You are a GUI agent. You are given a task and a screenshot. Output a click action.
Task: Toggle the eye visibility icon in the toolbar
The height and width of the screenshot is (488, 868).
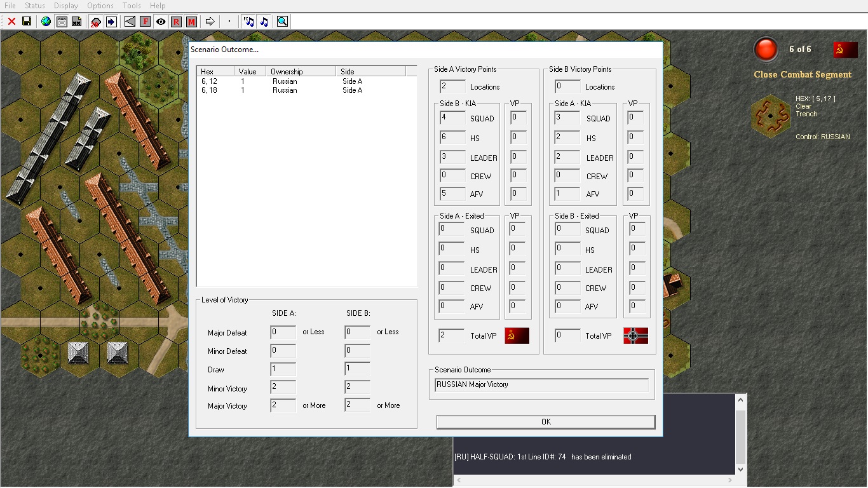click(161, 22)
